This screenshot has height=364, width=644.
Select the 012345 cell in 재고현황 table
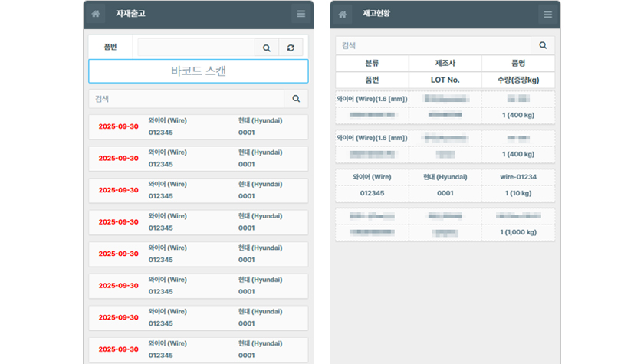[372, 193]
